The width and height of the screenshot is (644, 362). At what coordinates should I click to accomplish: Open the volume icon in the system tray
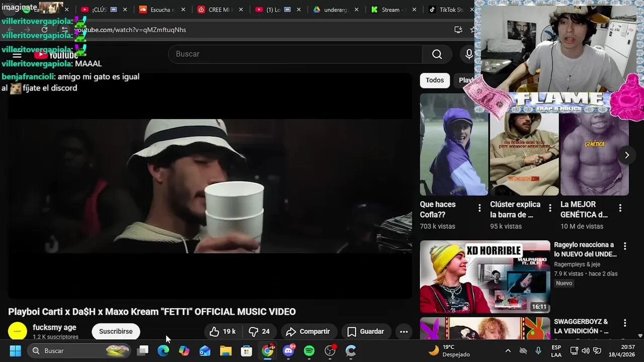tap(585, 350)
